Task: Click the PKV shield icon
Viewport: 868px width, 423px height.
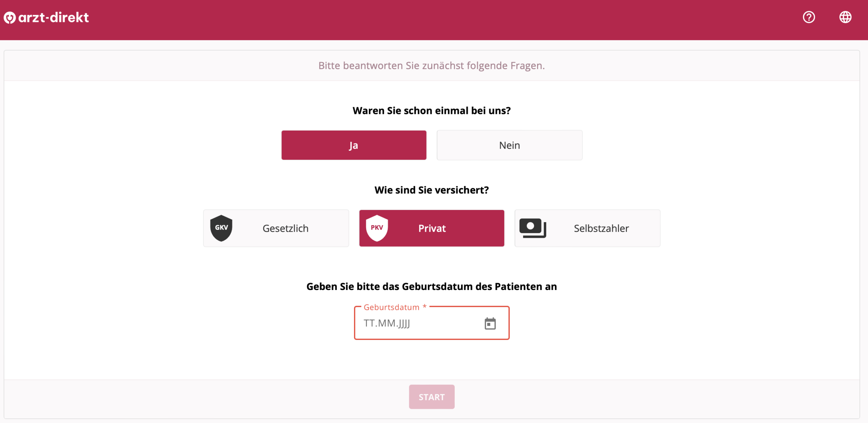Action: 377,228
